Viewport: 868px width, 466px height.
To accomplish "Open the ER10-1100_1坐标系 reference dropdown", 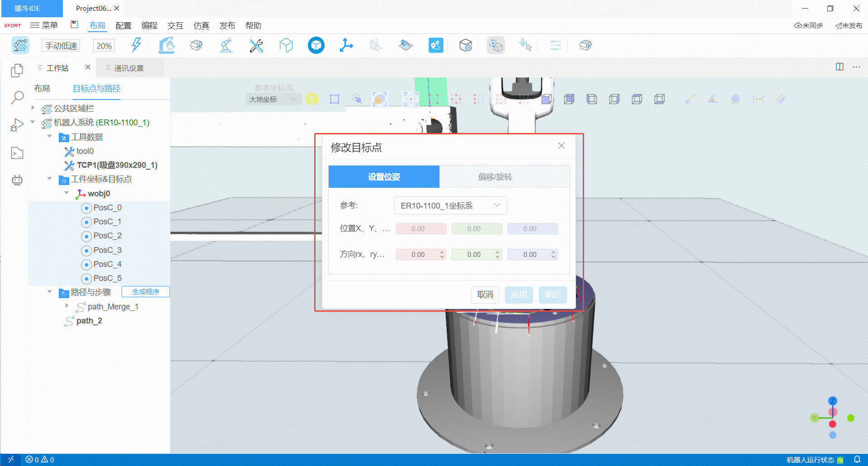I will [x=450, y=205].
